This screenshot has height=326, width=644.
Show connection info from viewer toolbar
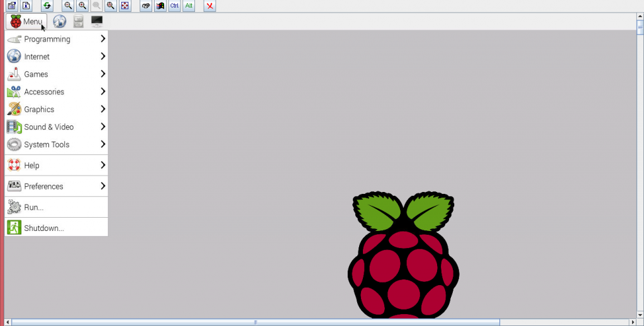26,6
